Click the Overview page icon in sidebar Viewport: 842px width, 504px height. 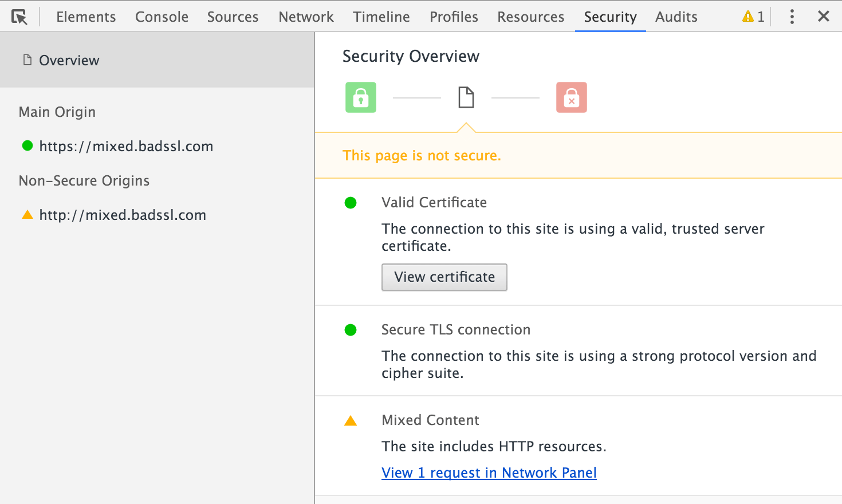click(27, 60)
